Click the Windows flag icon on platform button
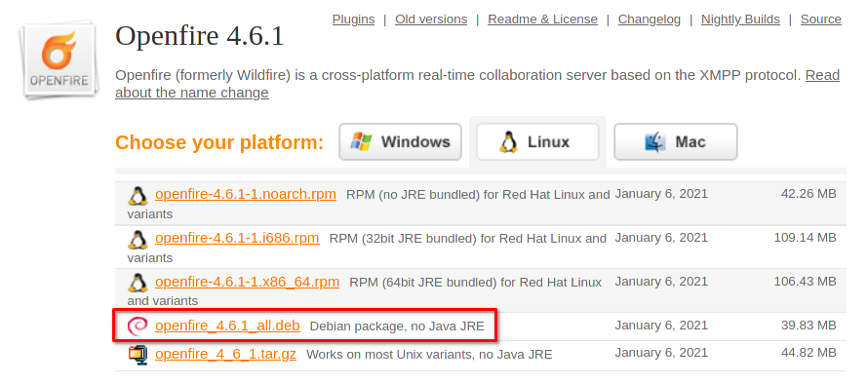868x384 pixels. [x=362, y=141]
